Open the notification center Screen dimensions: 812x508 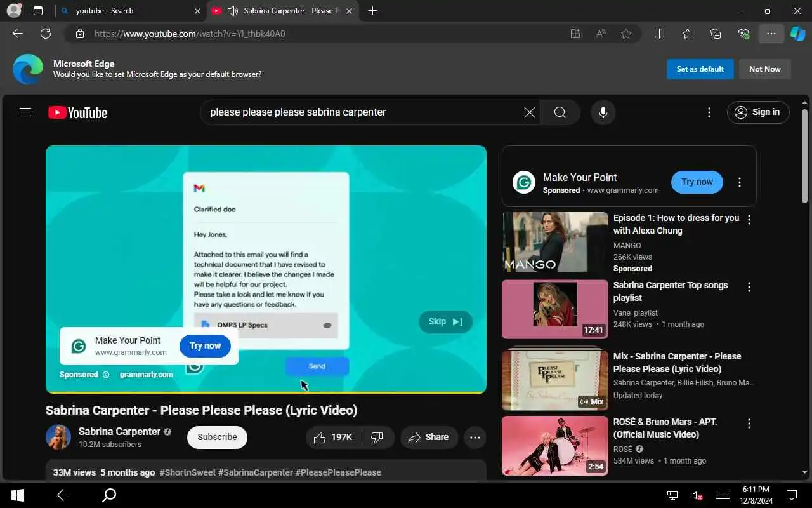tap(792, 495)
